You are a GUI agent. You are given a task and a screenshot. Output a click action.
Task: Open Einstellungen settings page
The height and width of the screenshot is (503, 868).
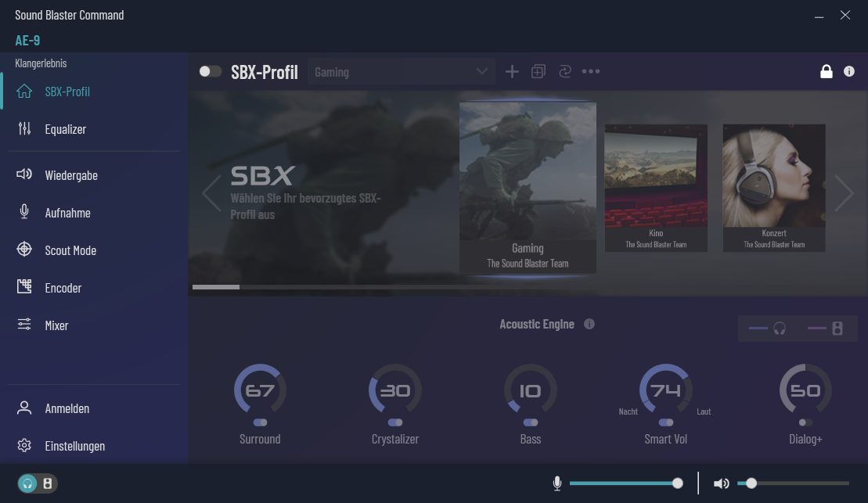(94, 445)
